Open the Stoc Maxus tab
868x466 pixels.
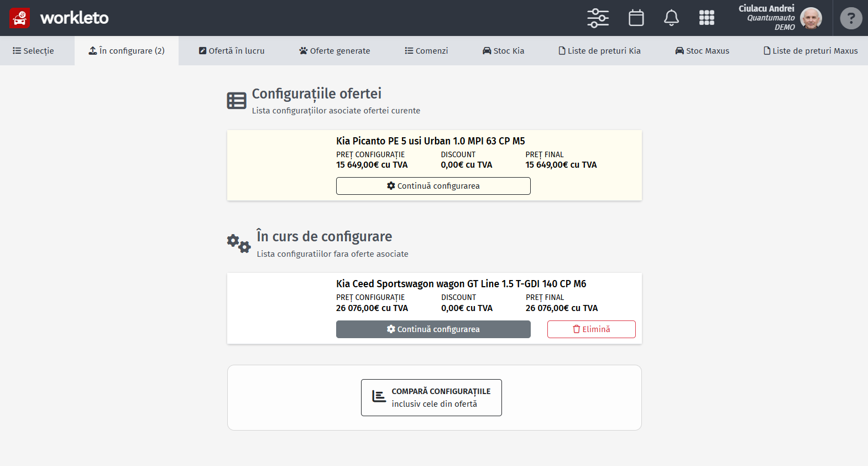click(702, 51)
